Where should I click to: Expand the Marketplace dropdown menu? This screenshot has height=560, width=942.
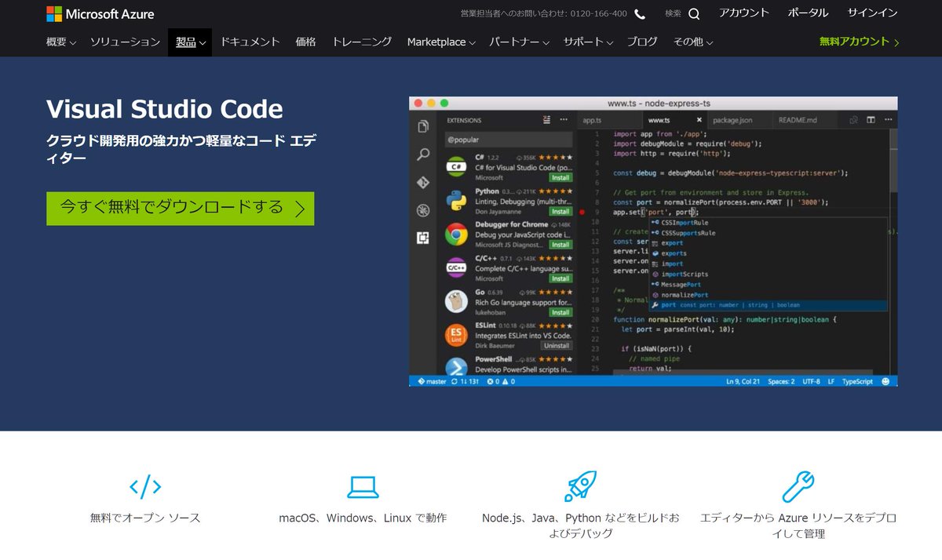pos(441,42)
